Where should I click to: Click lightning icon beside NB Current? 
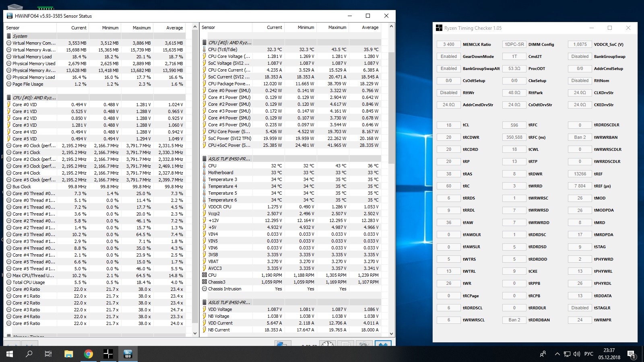204,330
